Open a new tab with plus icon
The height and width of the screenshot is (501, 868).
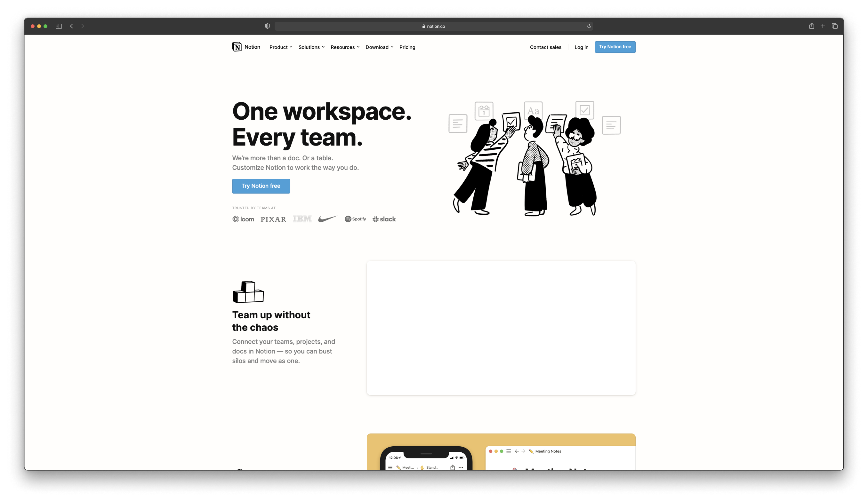pos(823,26)
